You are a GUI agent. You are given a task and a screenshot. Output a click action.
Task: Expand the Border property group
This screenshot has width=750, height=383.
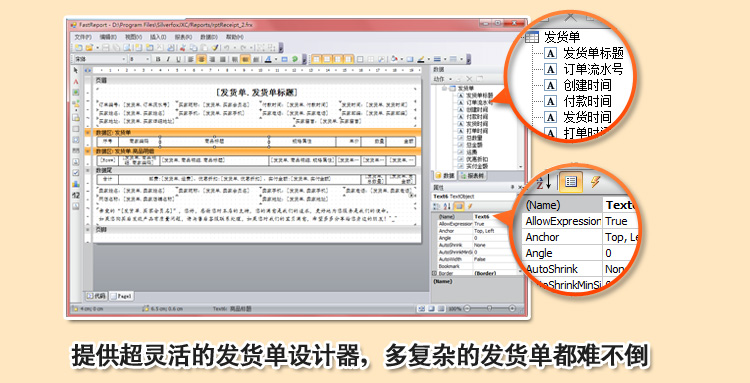pos(434,273)
